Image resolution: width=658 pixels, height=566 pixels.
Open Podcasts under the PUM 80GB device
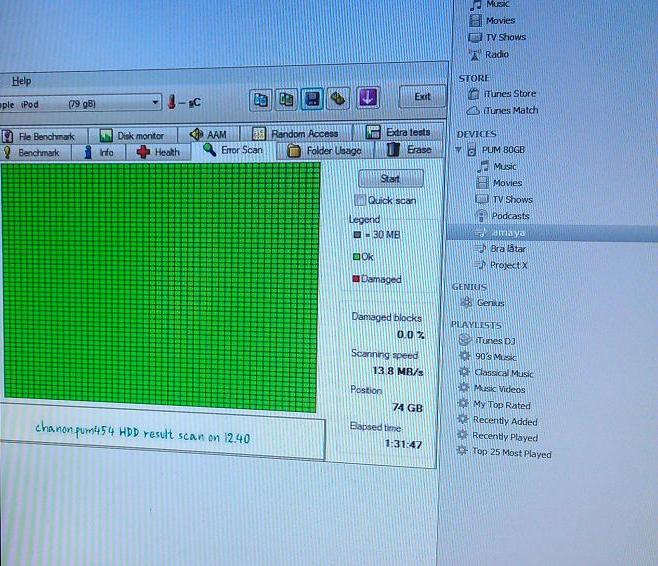509,216
